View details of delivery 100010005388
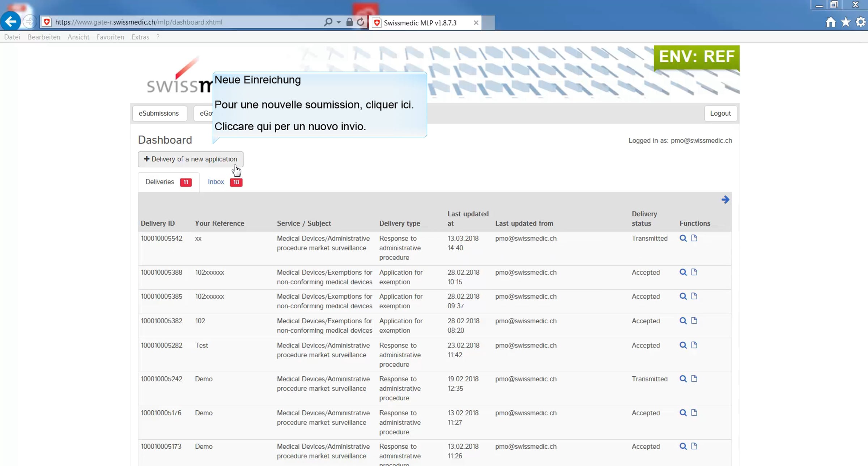868x466 pixels. [683, 272]
